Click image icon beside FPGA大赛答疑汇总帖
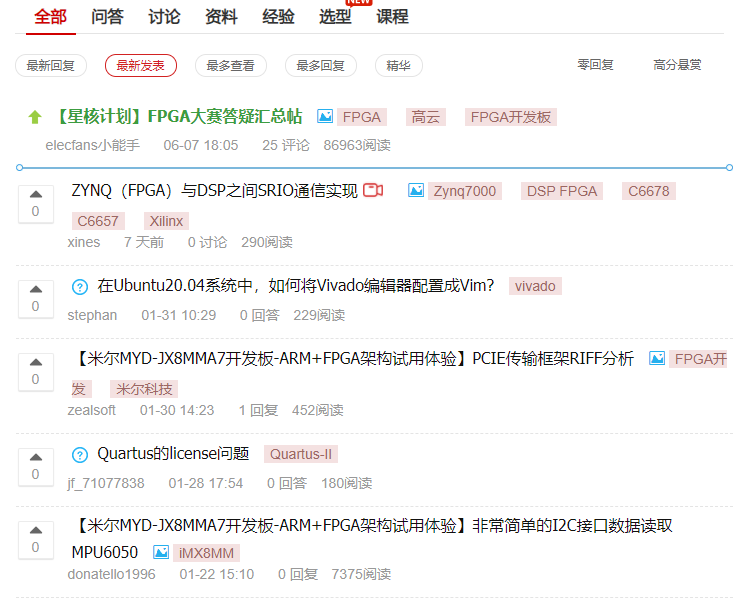Image resolution: width=756 pixels, height=598 pixels. pyautogui.click(x=325, y=116)
